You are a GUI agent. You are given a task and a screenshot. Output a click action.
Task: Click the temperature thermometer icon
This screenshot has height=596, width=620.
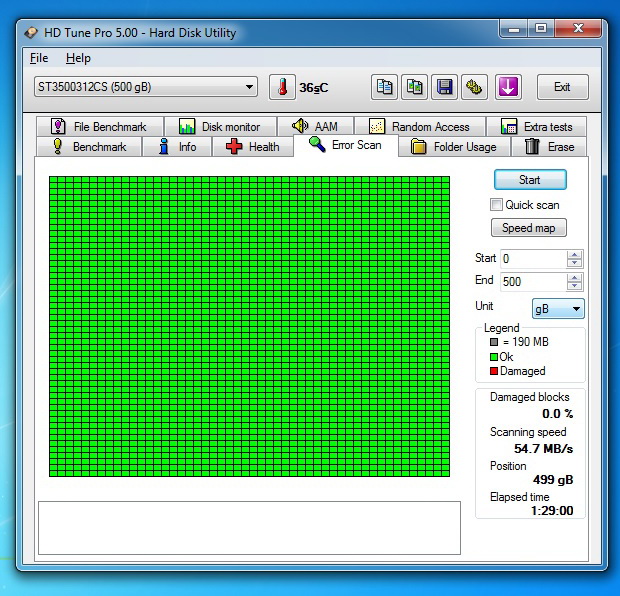pyautogui.click(x=282, y=87)
